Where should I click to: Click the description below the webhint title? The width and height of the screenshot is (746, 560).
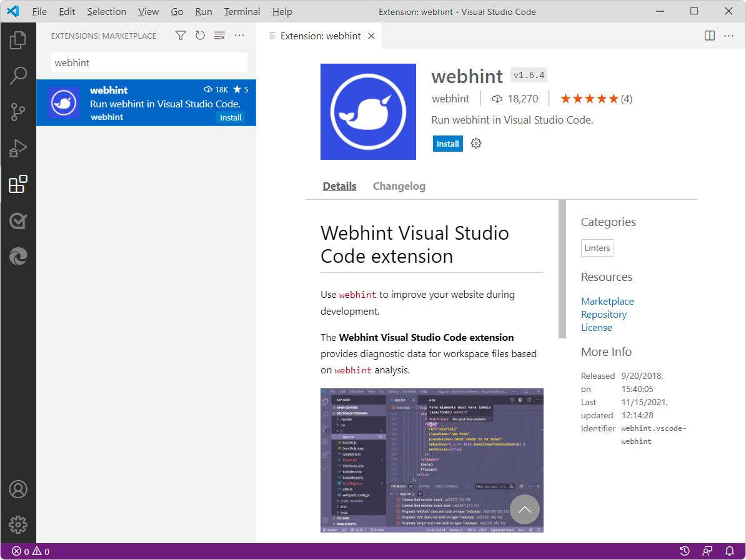[512, 120]
